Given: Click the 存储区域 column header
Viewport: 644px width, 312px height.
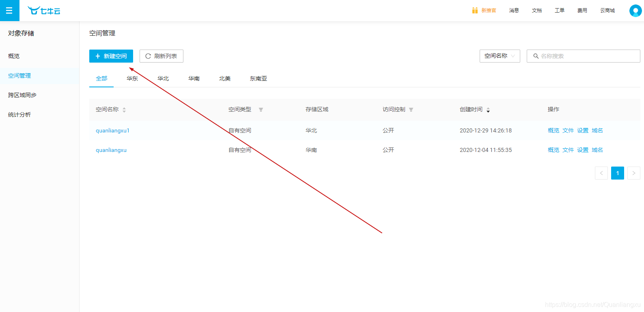Looking at the screenshot, I should 317,109.
